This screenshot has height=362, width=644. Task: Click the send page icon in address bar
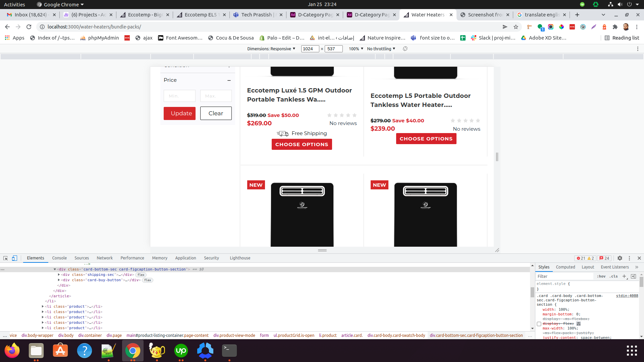505,27
